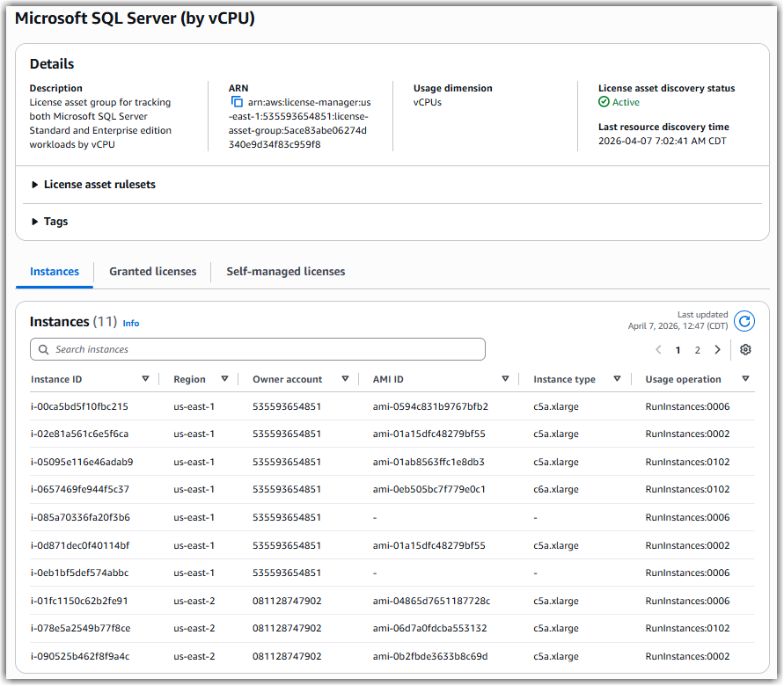Click instance i-0d871dec0f40114bf
The image size is (784, 686).
(79, 545)
